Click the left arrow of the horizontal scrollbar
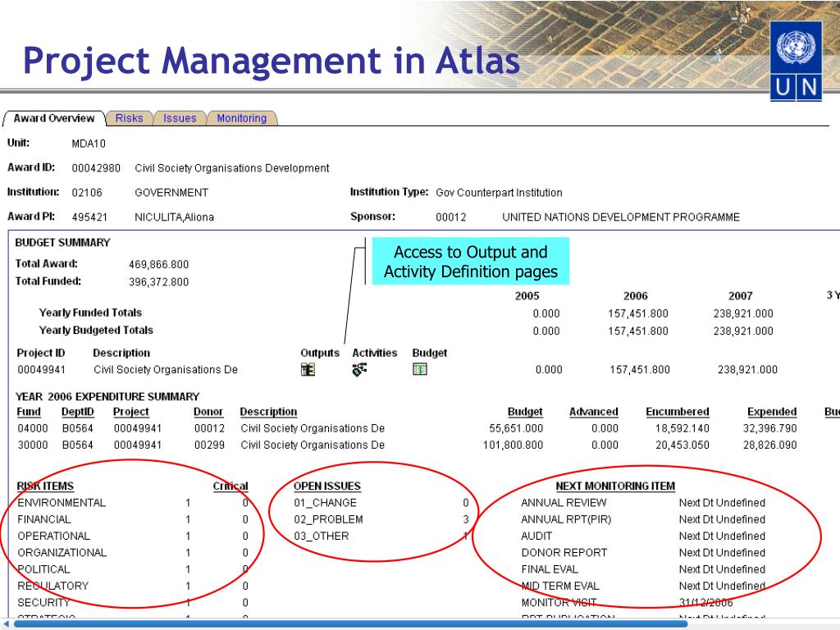Viewport: 840px width, 630px height. pos(6,624)
